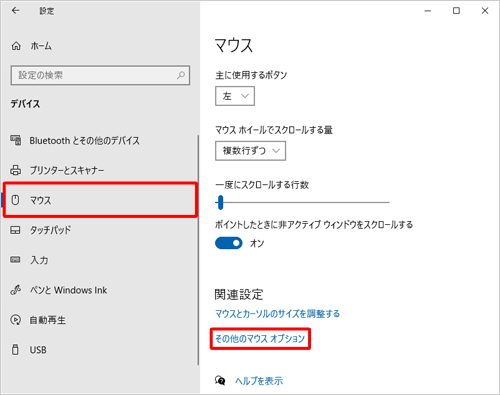The width and height of the screenshot is (500, 395).
Task: Open 自動再生 settings
Action: [48, 320]
